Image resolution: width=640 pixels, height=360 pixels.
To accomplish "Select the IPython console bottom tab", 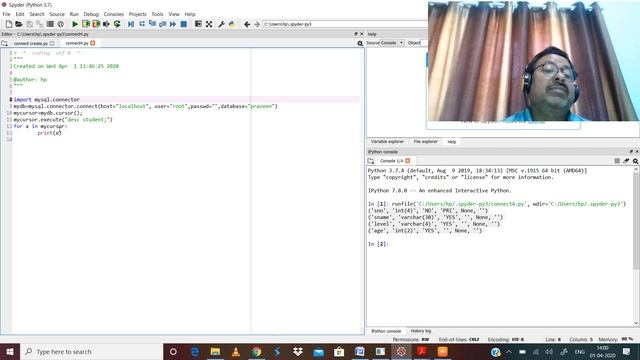I will tap(386, 331).
